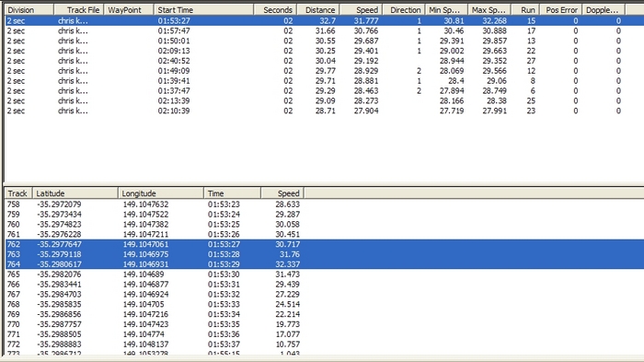
Task: Select track point 767
Action: 325,295
